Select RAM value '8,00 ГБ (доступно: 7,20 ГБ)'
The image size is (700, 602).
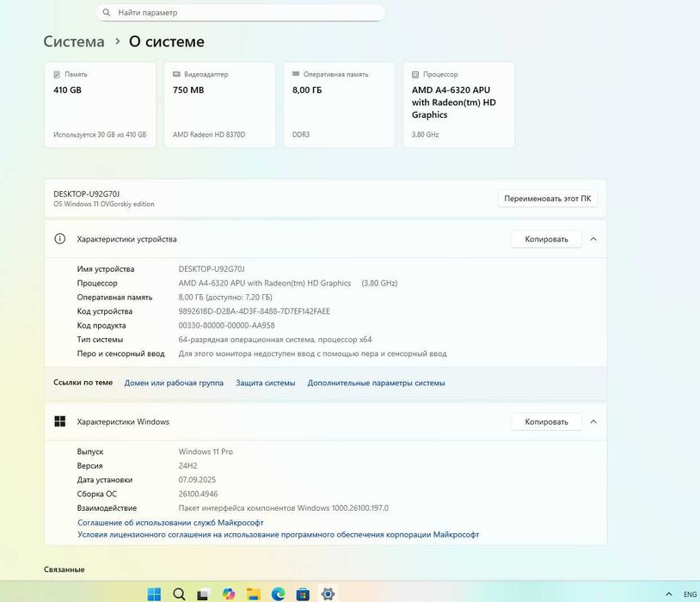[x=225, y=298]
